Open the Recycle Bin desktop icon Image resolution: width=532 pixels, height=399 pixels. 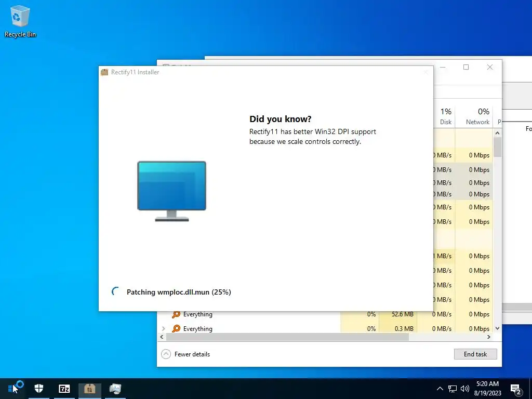20,21
